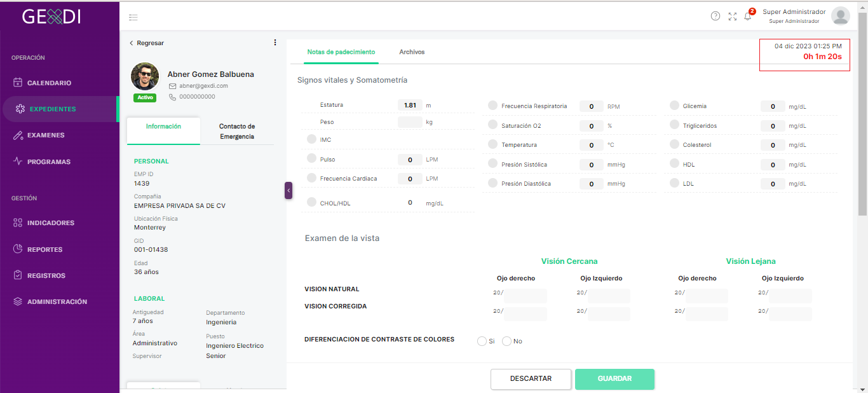Open the Super Administrador profile avatar
The width and height of the screenshot is (868, 393).
(x=841, y=16)
